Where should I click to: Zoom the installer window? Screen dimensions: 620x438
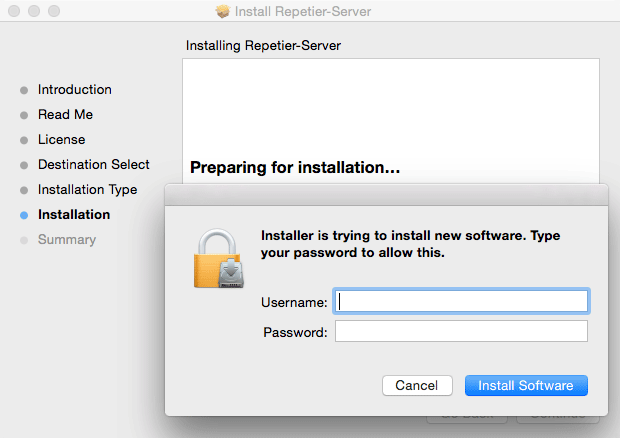point(51,12)
